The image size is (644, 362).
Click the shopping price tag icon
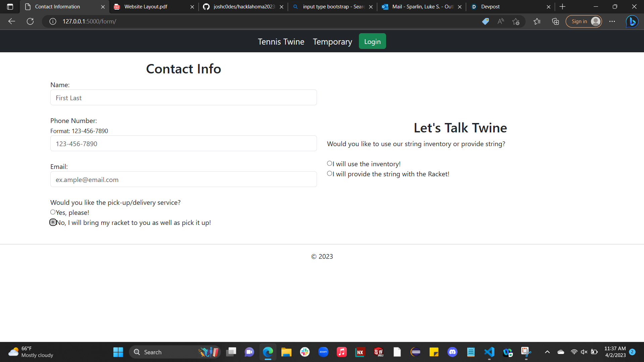tap(485, 21)
